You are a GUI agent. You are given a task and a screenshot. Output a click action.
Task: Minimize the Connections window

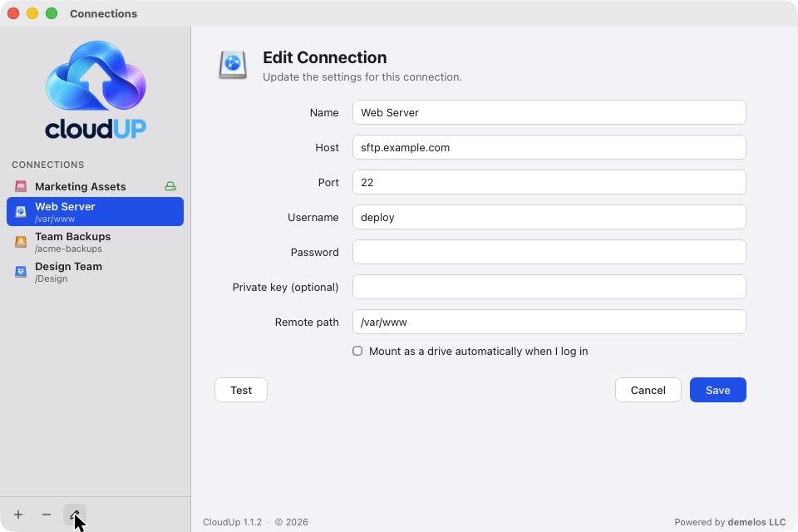pos(32,14)
